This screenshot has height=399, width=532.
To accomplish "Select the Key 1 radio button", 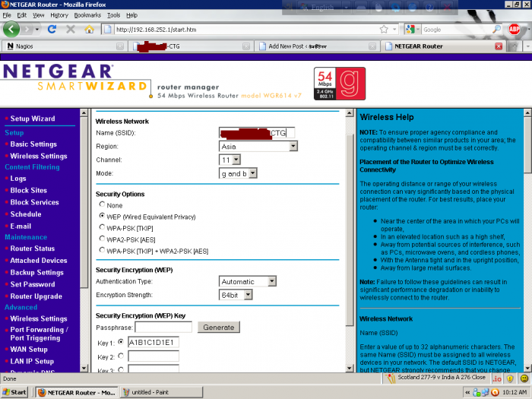I will [x=121, y=342].
